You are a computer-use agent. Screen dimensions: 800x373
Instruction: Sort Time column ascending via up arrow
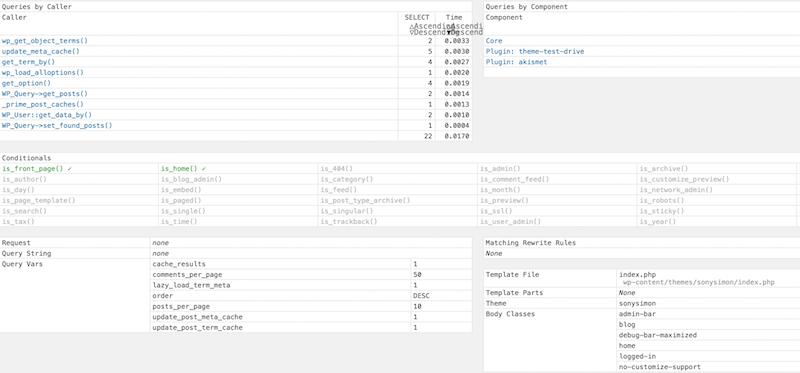[449, 27]
